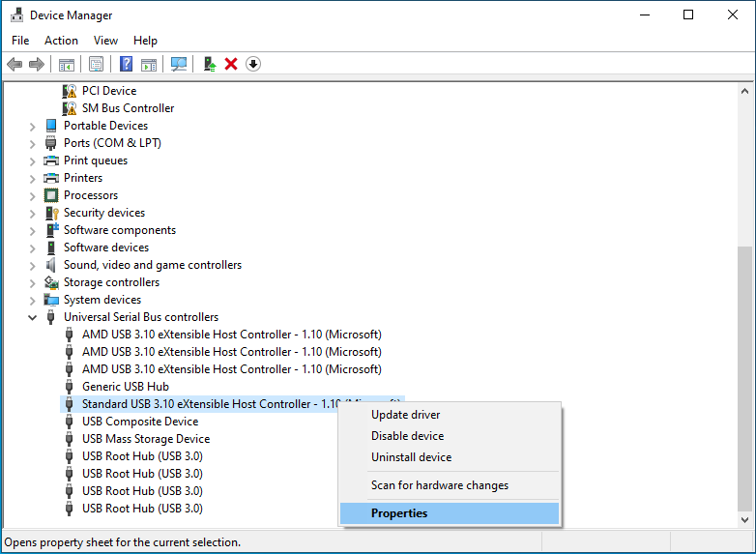
Task: Click the Update driver toolbar icon
Action: (x=209, y=64)
